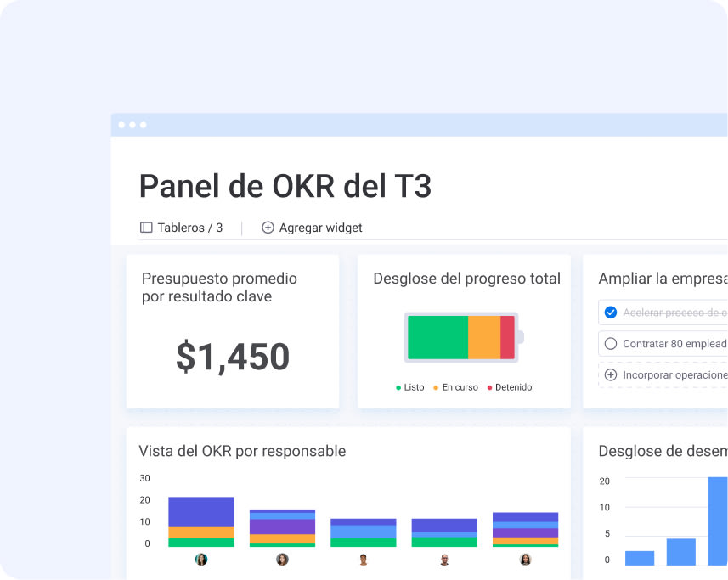Click the green Listo battery segment
The image size is (728, 580).
[437, 337]
